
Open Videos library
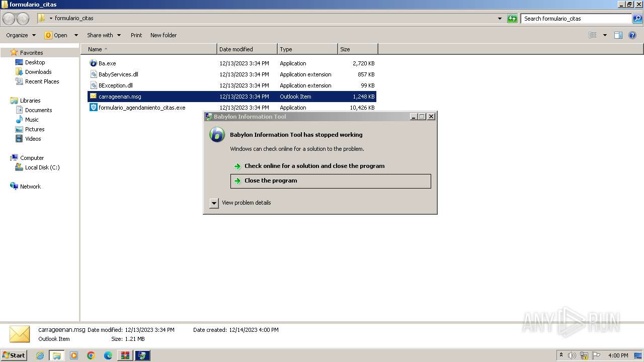(x=33, y=139)
